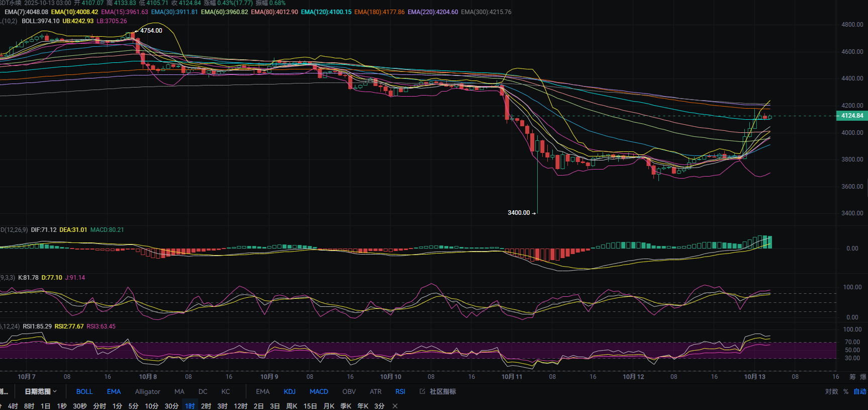This screenshot has height=410, width=868.
Task: Select the 周K weekly candle interval
Action: [292, 406]
